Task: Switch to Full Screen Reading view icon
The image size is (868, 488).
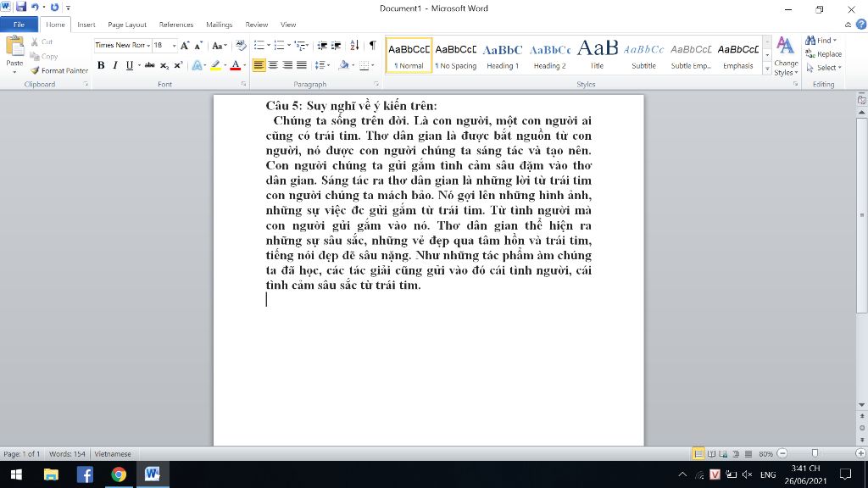Action: pos(711,454)
